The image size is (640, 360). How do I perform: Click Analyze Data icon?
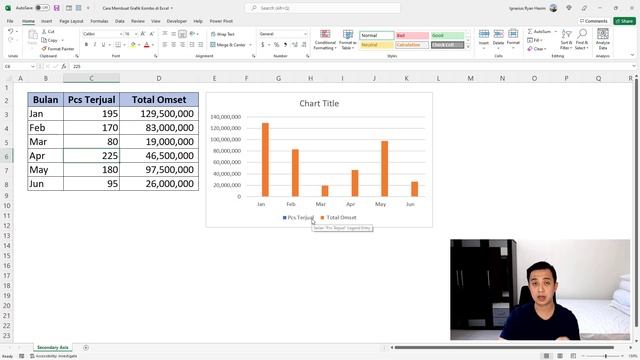pyautogui.click(x=603, y=34)
